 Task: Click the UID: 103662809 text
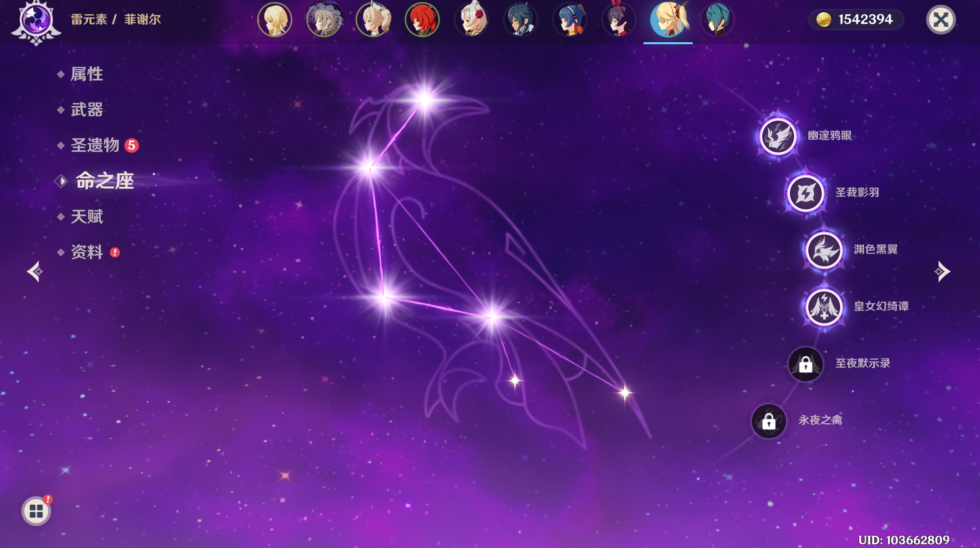click(904, 540)
